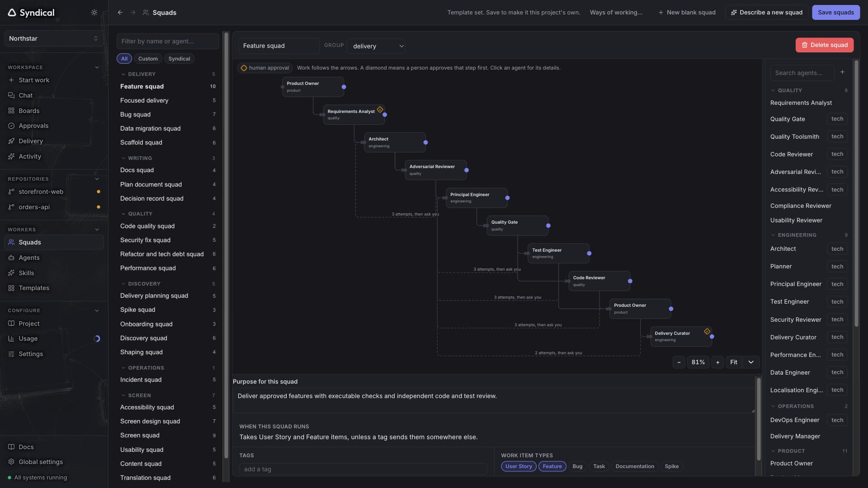868x488 pixels.
Task: Open the Ways of working link
Action: 616,13
